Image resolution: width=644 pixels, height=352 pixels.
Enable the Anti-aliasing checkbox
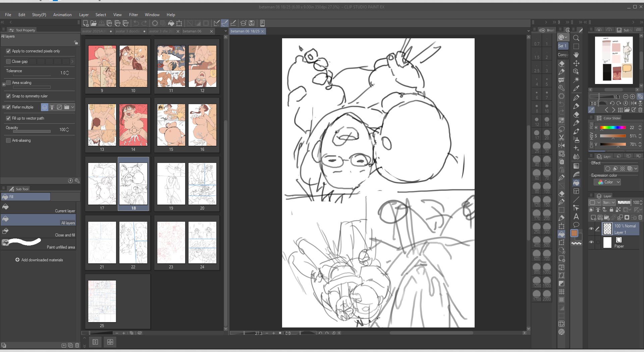(x=8, y=140)
